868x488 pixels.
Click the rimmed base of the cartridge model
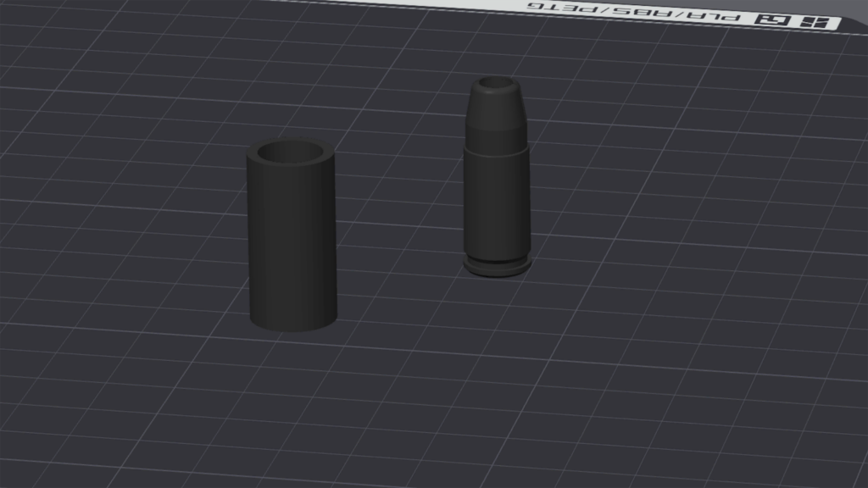pyautogui.click(x=498, y=269)
